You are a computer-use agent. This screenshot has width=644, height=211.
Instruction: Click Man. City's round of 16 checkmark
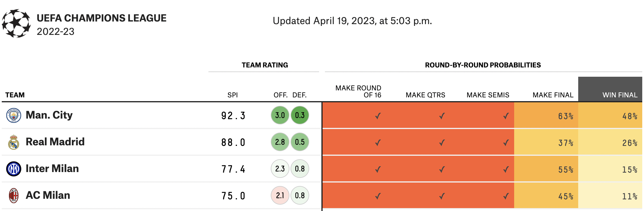point(378,116)
